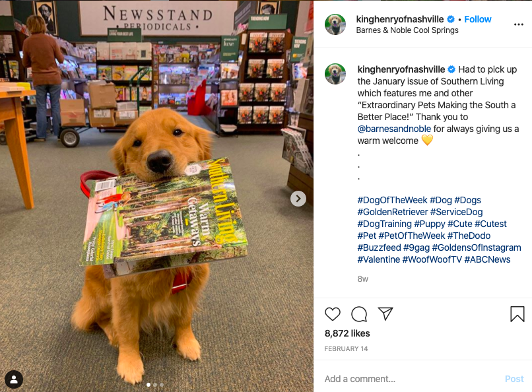Jump to second carousel dot indicator
This screenshot has width=532, height=392.
click(x=155, y=385)
